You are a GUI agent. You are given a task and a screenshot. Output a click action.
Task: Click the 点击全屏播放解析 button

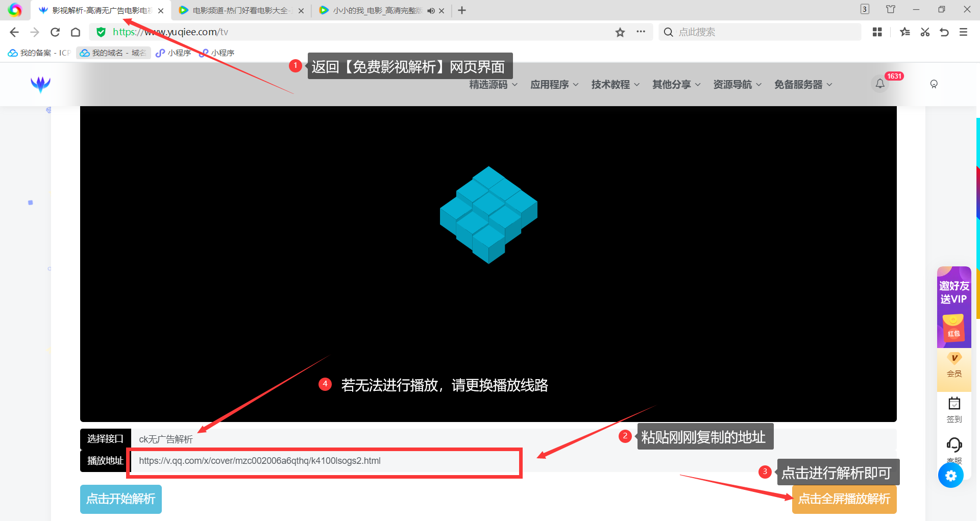[x=844, y=499]
